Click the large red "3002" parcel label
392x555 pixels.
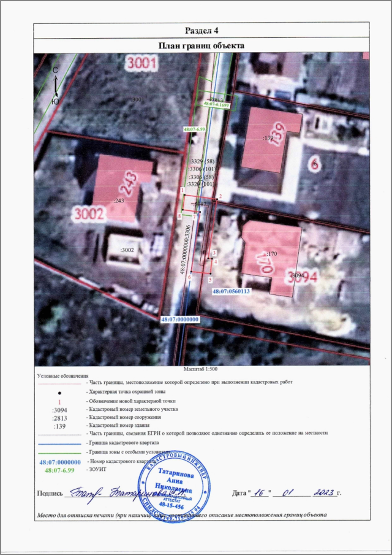[88, 214]
